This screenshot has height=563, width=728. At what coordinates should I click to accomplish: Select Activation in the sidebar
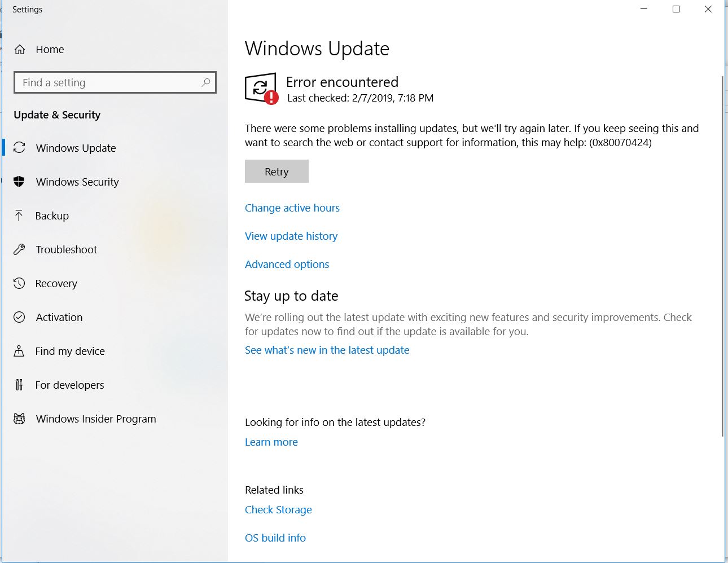coord(115,317)
